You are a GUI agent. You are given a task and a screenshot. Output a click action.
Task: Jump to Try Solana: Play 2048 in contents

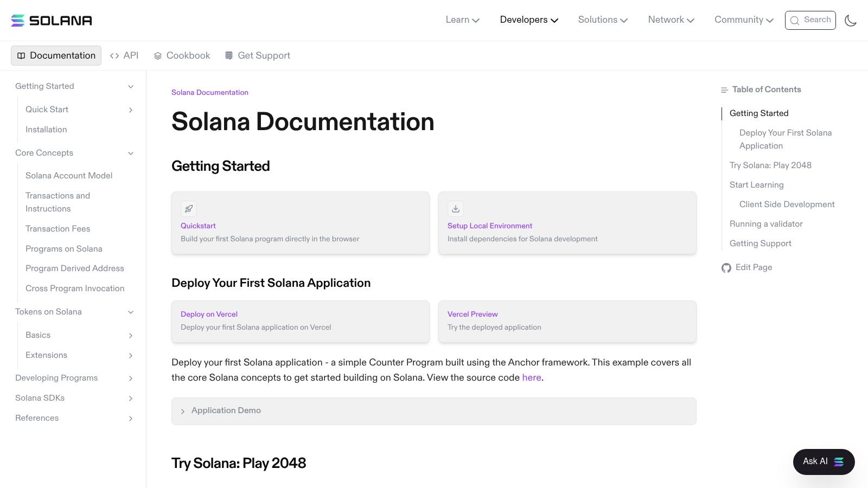(770, 165)
